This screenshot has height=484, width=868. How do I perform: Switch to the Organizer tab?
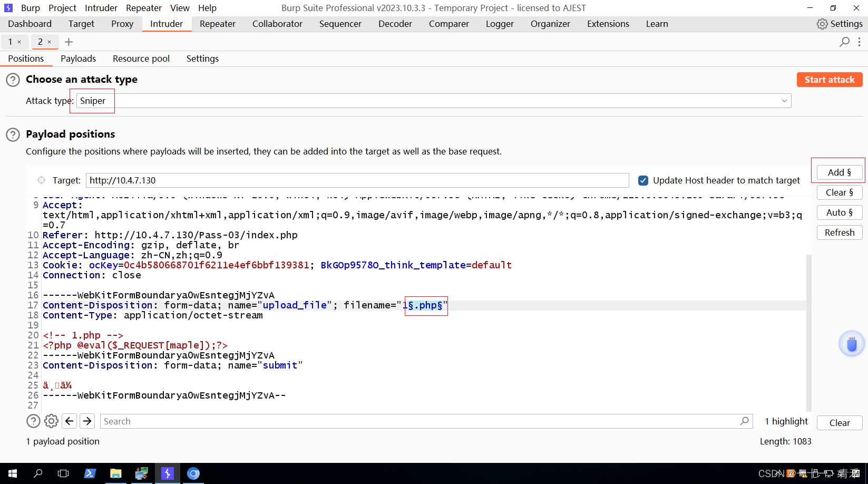(x=550, y=24)
